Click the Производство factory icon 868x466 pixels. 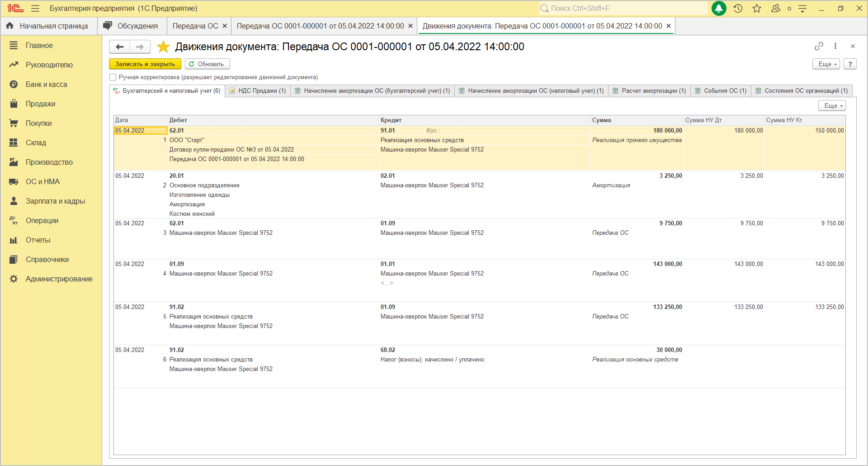click(x=14, y=162)
